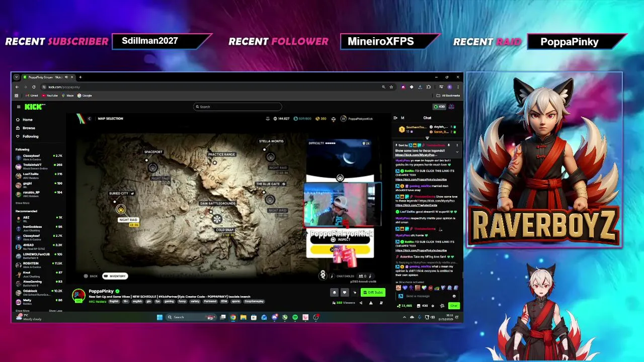Open the Google bookmark

85,96
